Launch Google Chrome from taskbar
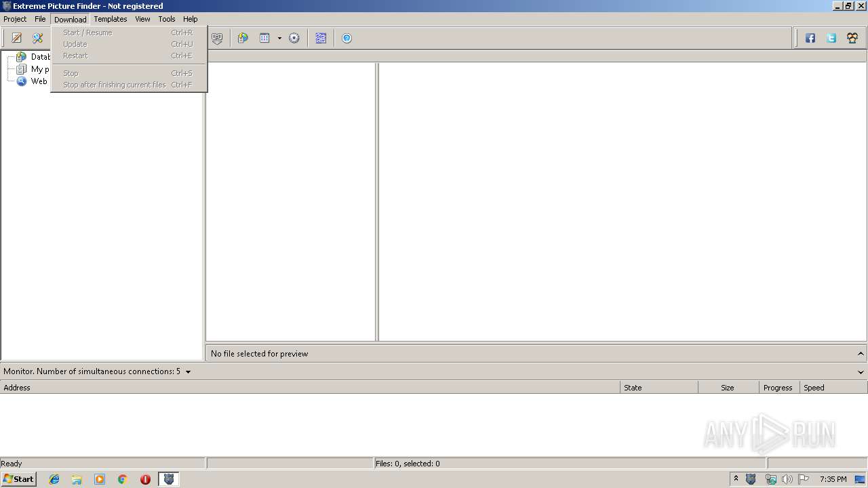868x488 pixels. coord(123,479)
